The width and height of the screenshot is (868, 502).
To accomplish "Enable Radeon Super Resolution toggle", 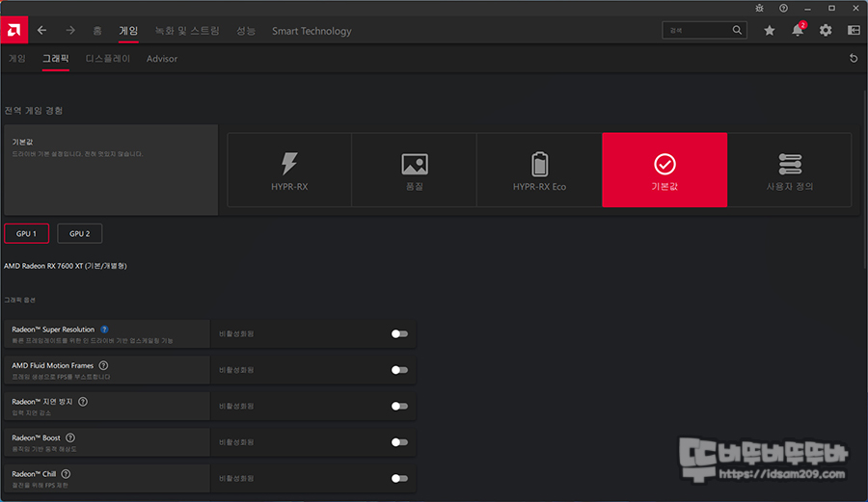I will [399, 334].
